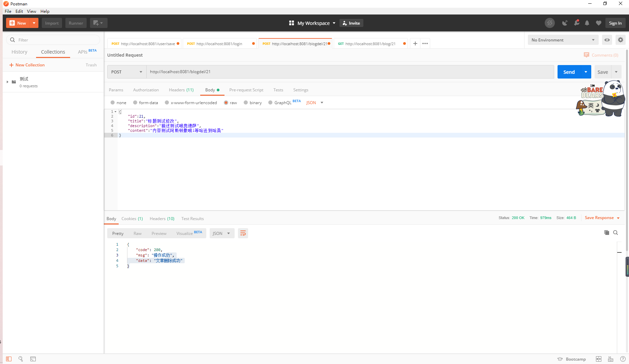The image size is (629, 364).
Task: Open the Postman console icon
Action: 33,359
